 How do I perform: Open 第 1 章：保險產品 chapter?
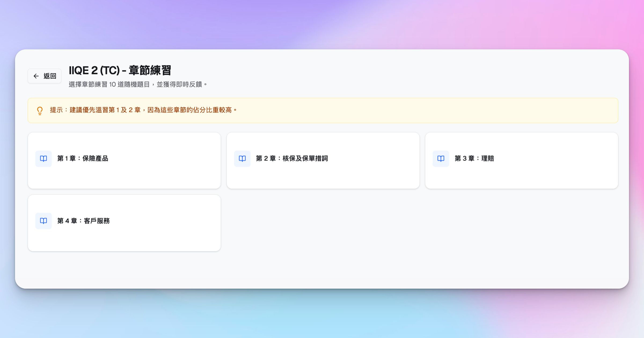(124, 160)
